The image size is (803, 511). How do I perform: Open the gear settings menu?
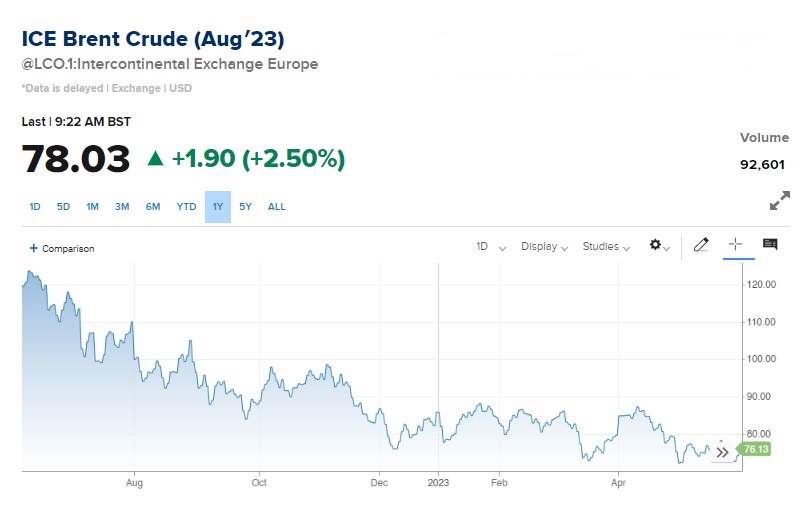659,245
